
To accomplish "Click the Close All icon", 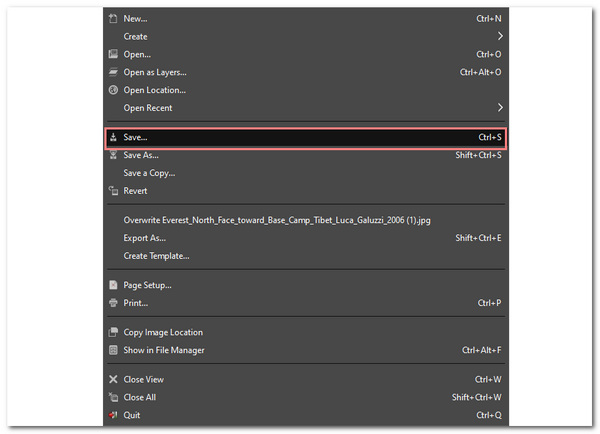I will [x=113, y=397].
